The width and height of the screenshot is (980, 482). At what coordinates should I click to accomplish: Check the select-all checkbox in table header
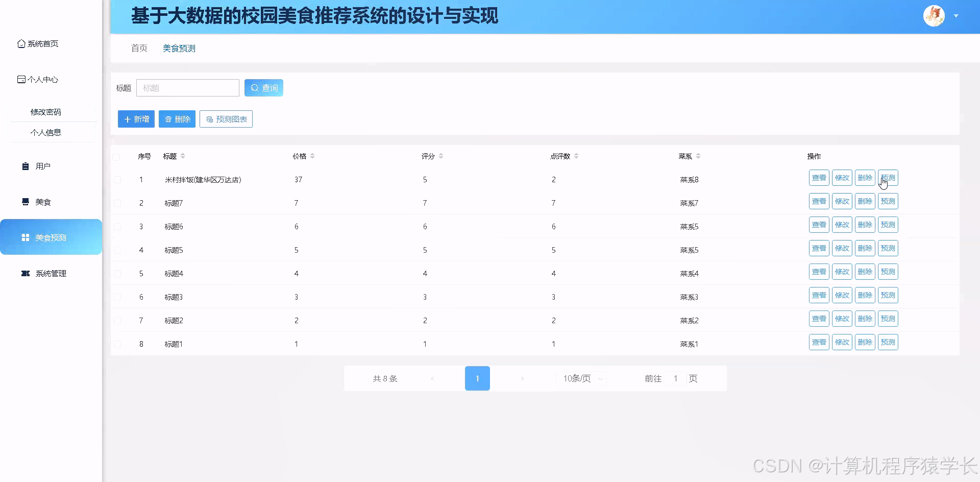[117, 157]
